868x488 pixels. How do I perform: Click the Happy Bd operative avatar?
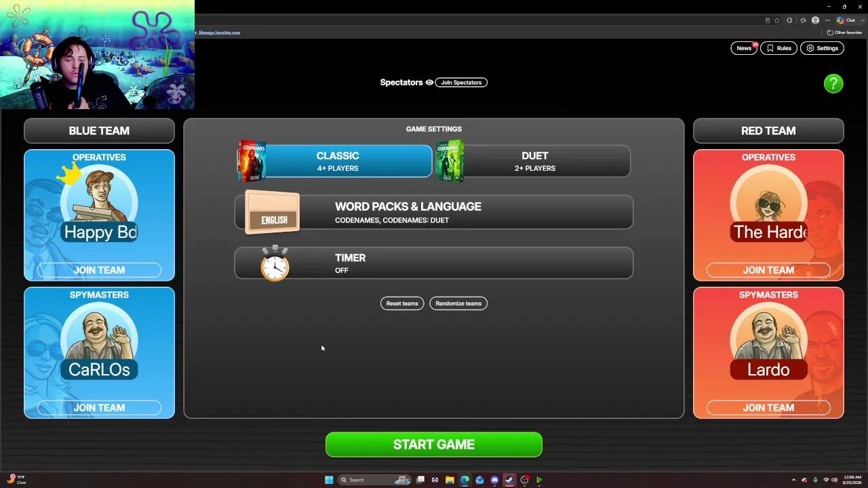click(99, 203)
